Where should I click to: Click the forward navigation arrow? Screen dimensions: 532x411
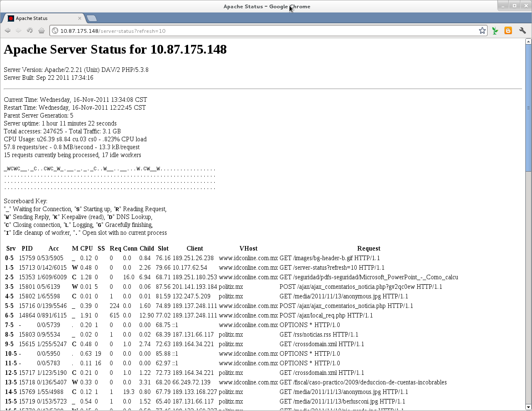(18, 30)
